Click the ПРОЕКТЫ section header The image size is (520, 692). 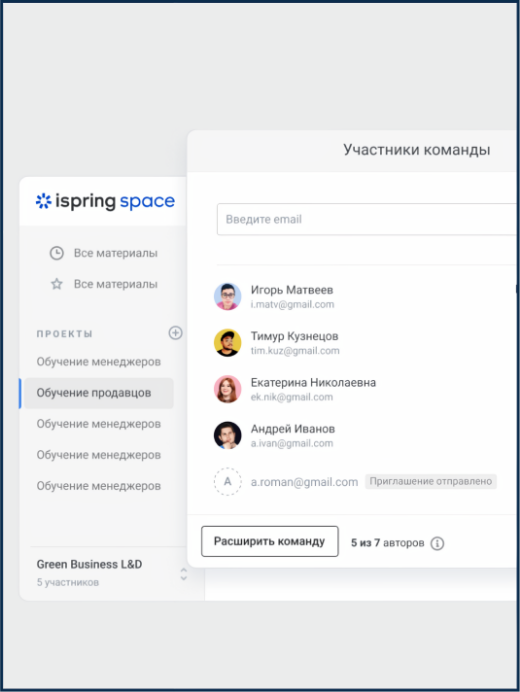pyautogui.click(x=64, y=334)
